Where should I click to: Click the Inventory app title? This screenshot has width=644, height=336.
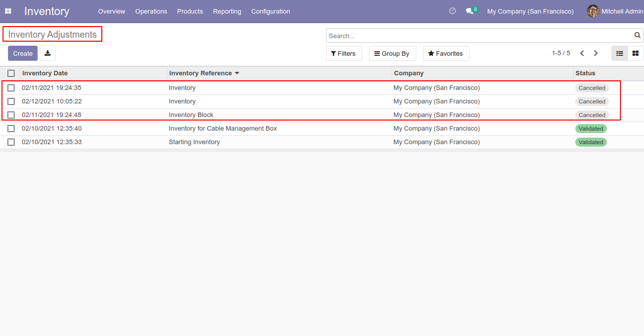[47, 11]
